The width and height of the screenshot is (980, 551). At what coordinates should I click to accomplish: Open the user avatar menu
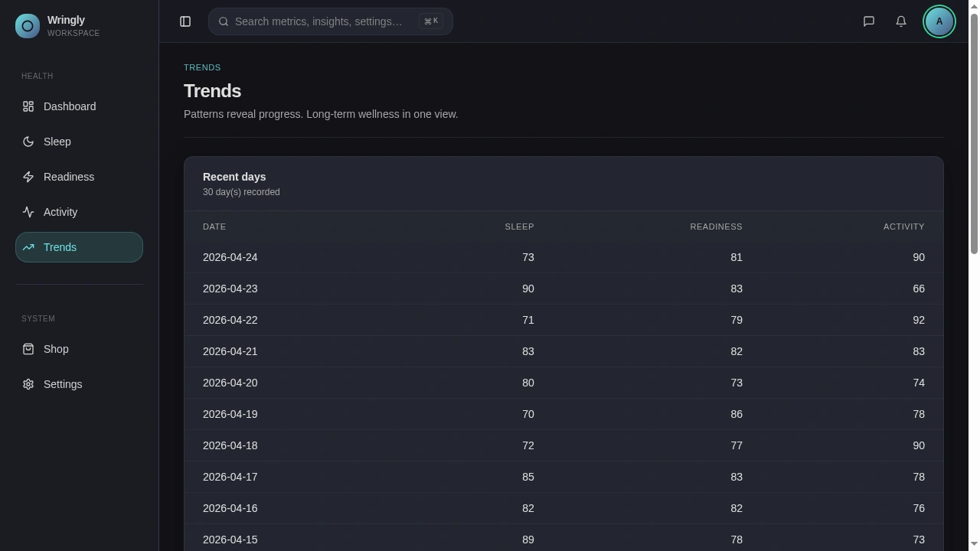(x=939, y=21)
